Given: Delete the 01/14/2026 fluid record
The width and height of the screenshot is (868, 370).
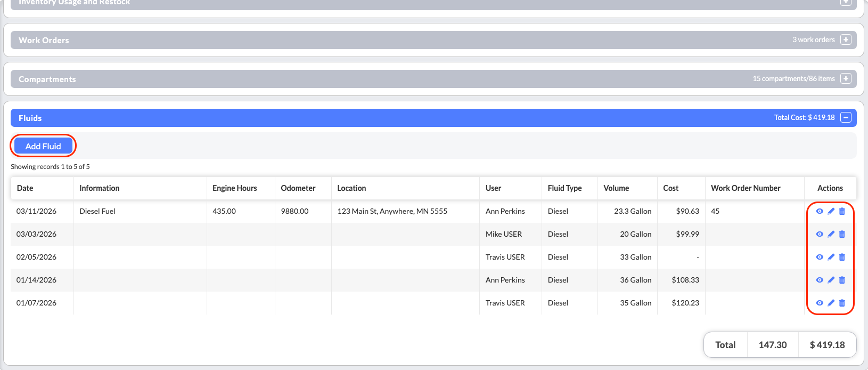Looking at the screenshot, I should (842, 280).
